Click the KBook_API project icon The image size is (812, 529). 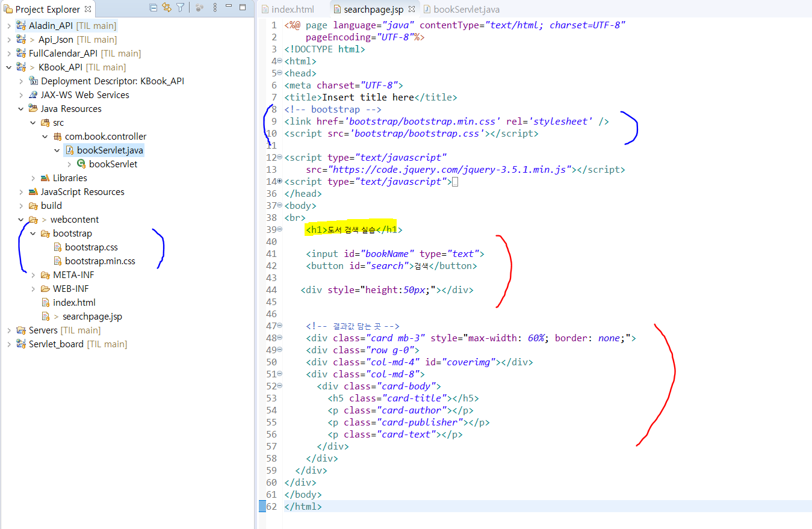(x=21, y=67)
